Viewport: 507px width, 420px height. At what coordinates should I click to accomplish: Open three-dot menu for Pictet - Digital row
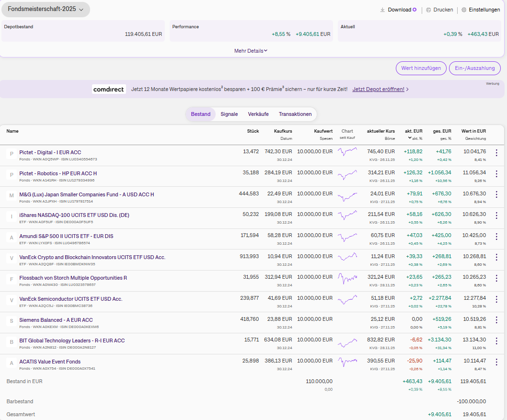click(496, 153)
